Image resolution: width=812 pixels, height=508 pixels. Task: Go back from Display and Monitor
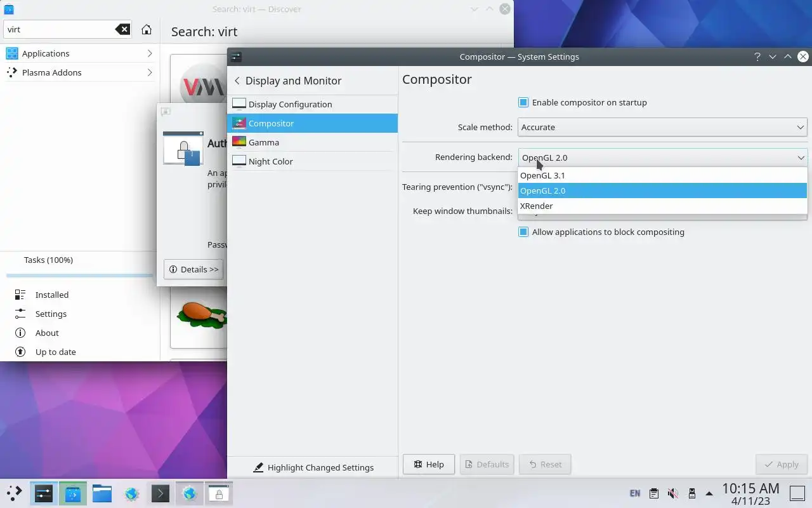(x=237, y=81)
